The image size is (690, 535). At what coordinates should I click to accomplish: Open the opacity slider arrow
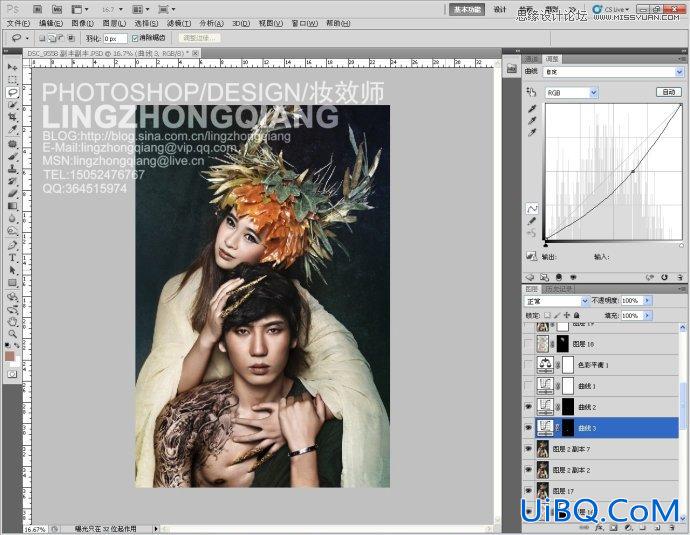click(647, 300)
